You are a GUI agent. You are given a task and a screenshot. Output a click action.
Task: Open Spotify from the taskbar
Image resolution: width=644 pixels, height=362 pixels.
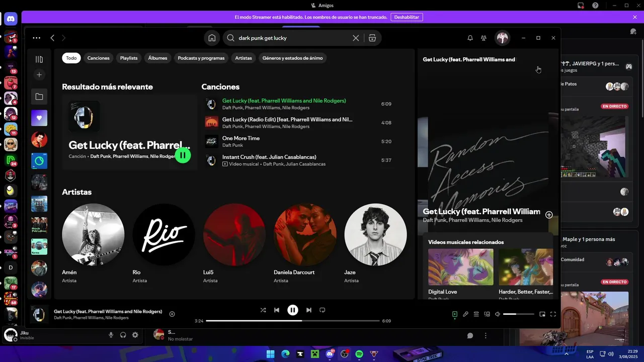(359, 354)
